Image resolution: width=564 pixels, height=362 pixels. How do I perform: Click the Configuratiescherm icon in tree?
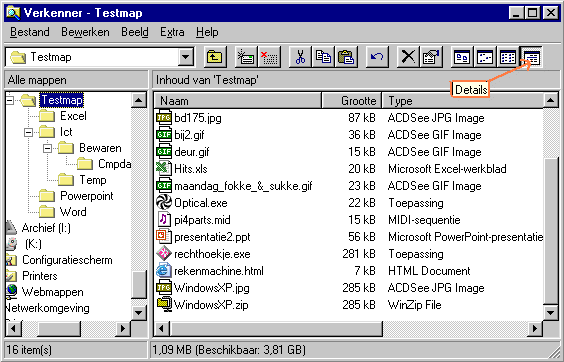(x=12, y=260)
